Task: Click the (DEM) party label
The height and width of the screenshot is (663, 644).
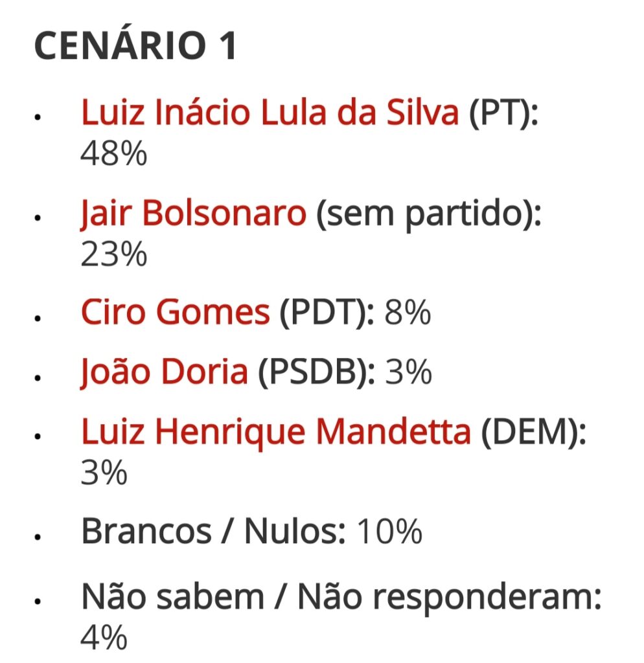Action: 533,432
